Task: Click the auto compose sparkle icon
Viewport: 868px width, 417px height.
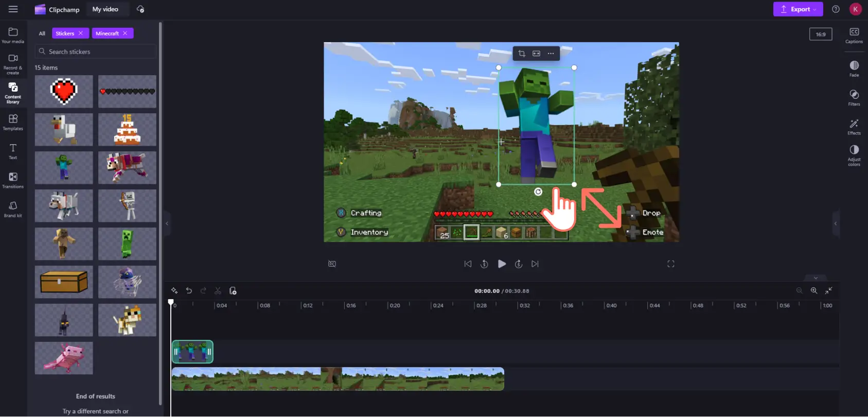Action: pos(174,291)
